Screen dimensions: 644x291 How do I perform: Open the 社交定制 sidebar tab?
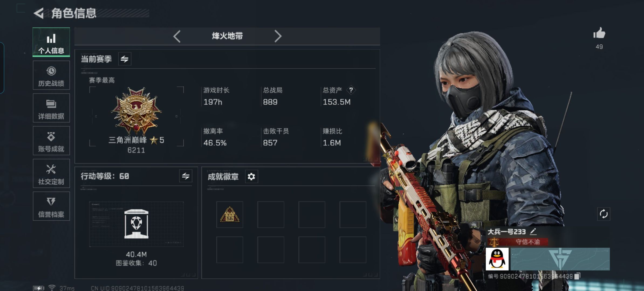point(51,174)
